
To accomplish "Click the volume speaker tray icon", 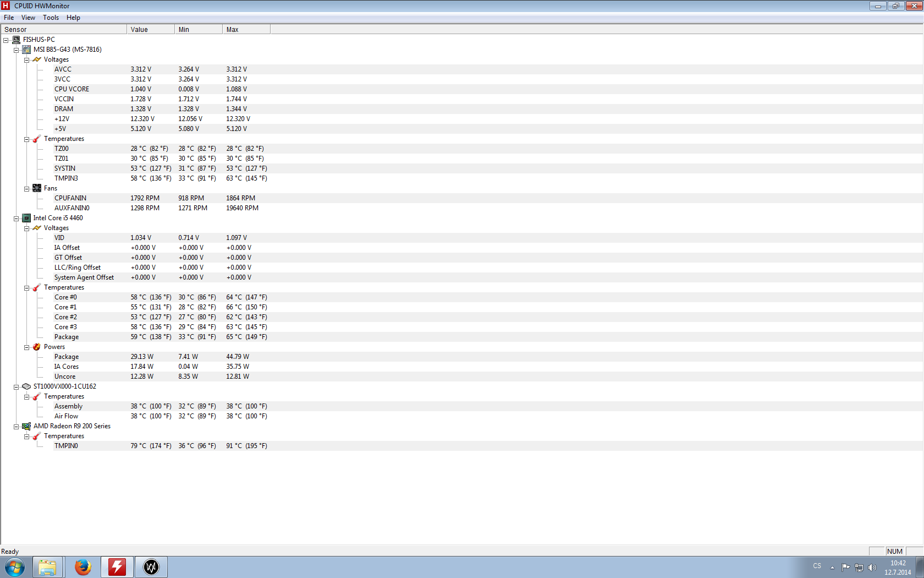I will click(x=872, y=567).
